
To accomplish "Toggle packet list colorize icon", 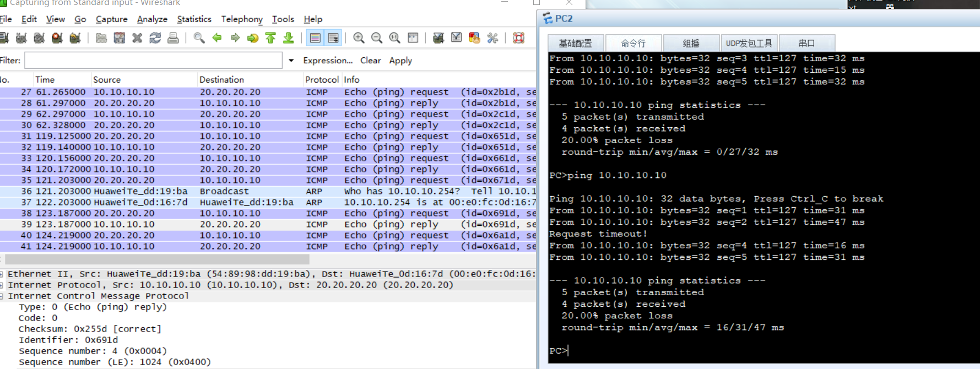I will point(315,38).
